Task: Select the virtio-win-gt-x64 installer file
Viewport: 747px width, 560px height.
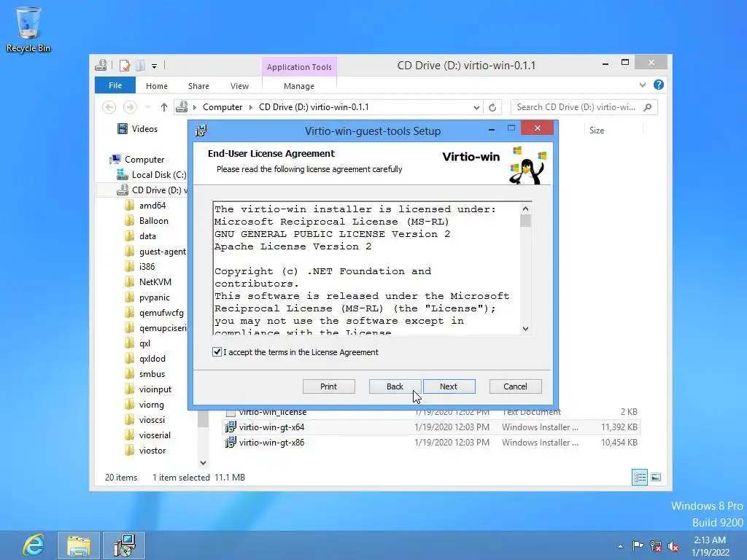Action: click(x=431, y=427)
